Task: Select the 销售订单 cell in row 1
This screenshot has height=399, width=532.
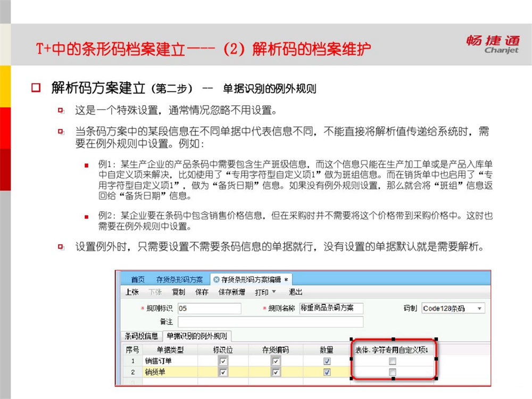Action: click(x=170, y=361)
